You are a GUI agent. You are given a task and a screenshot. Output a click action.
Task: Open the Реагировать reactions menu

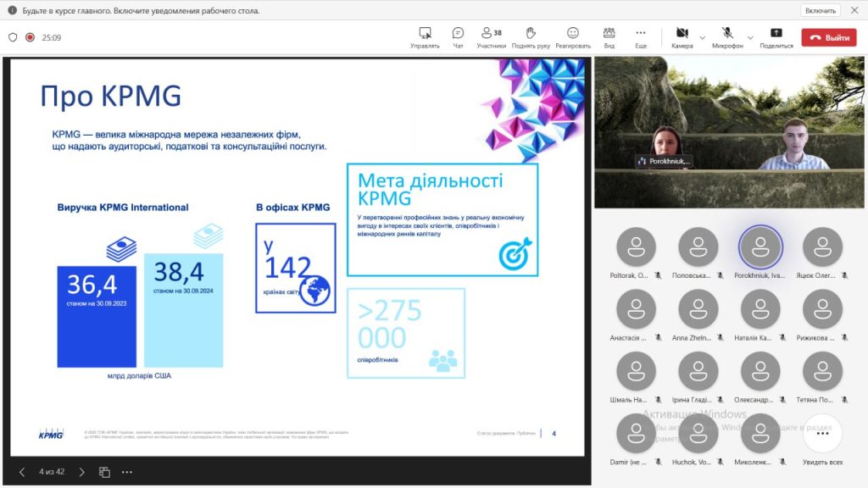point(573,37)
